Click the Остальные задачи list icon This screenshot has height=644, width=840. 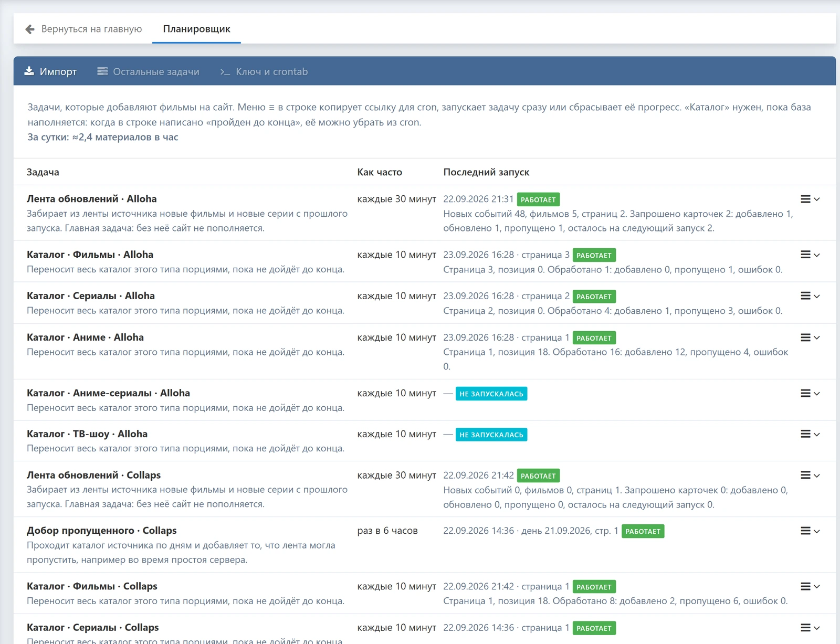point(102,71)
